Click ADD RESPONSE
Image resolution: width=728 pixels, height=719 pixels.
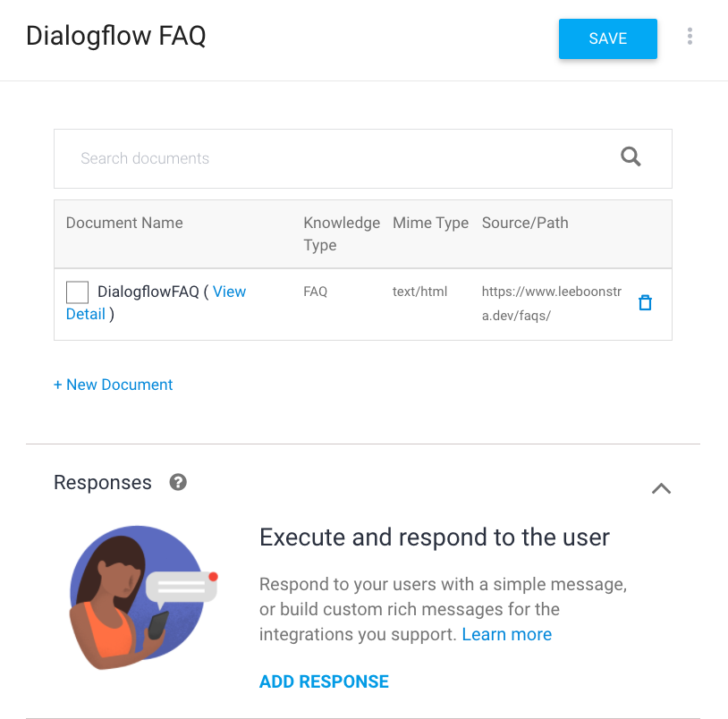(324, 681)
